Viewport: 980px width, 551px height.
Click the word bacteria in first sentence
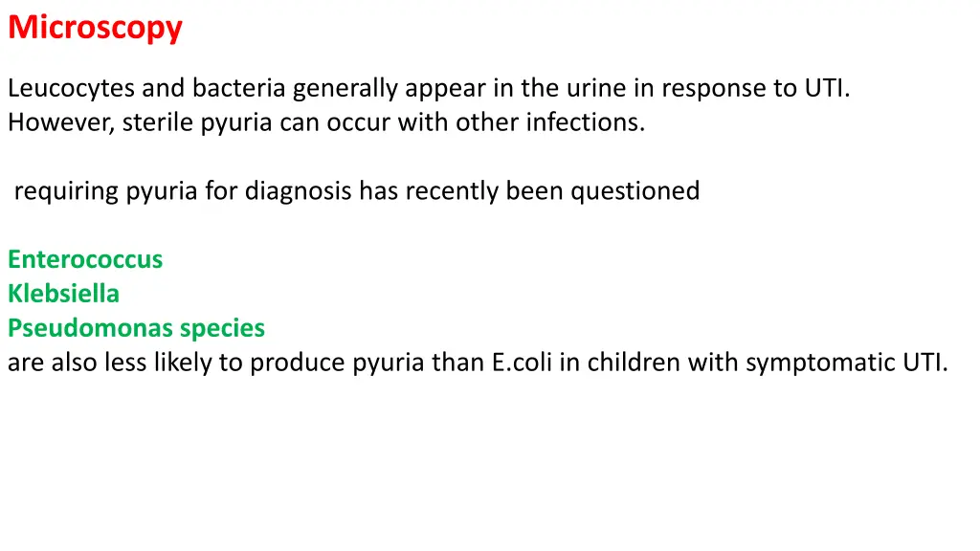pyautogui.click(x=238, y=88)
